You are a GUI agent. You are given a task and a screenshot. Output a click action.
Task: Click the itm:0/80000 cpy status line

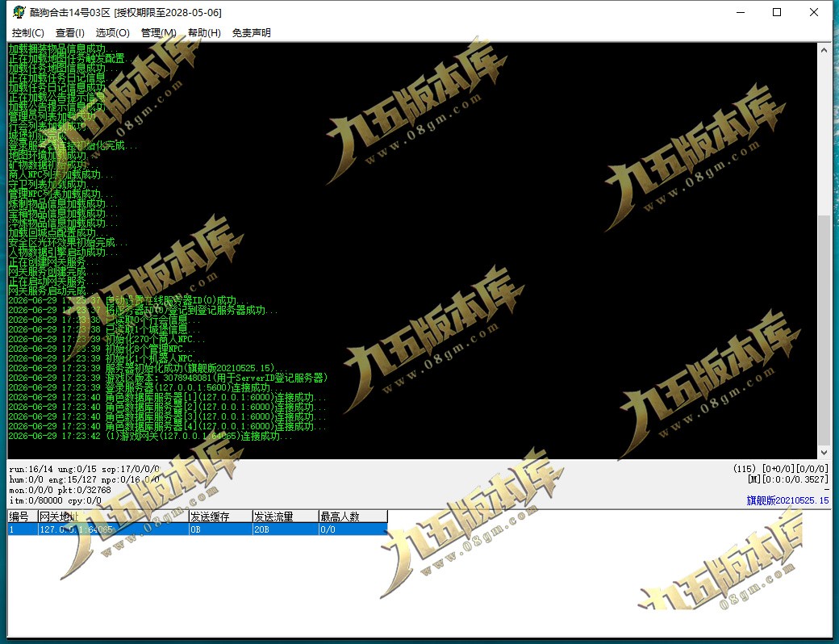pos(55,500)
